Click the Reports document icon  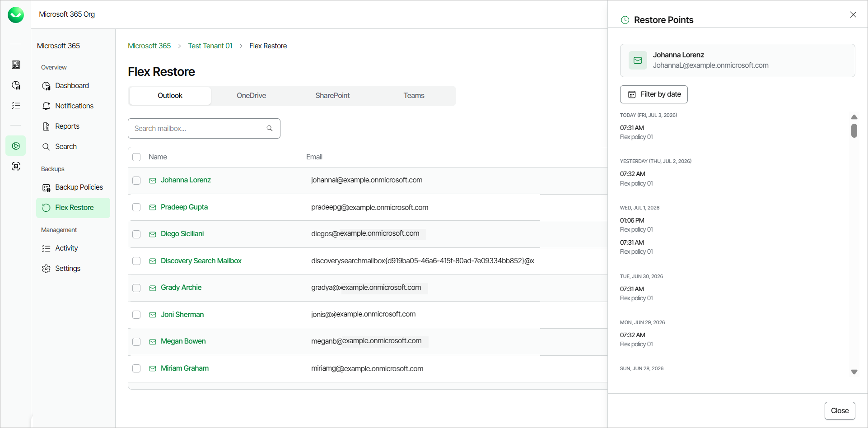pyautogui.click(x=46, y=126)
